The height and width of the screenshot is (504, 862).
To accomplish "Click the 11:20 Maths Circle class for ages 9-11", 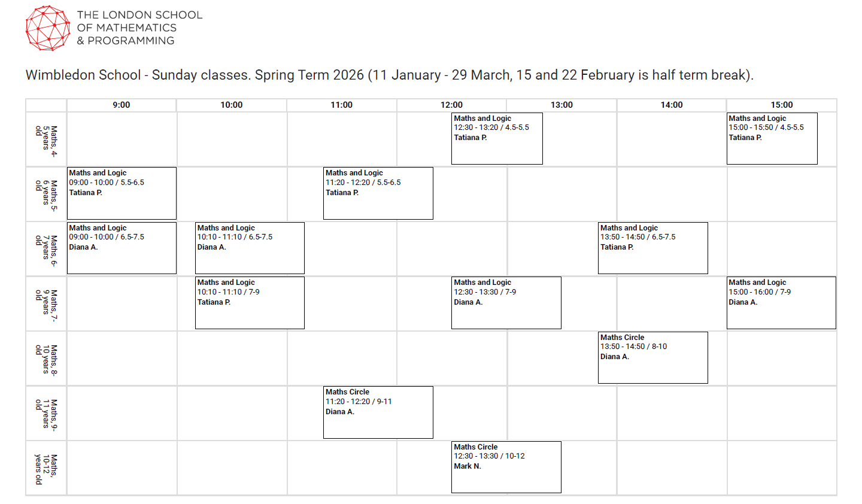I will point(378,412).
